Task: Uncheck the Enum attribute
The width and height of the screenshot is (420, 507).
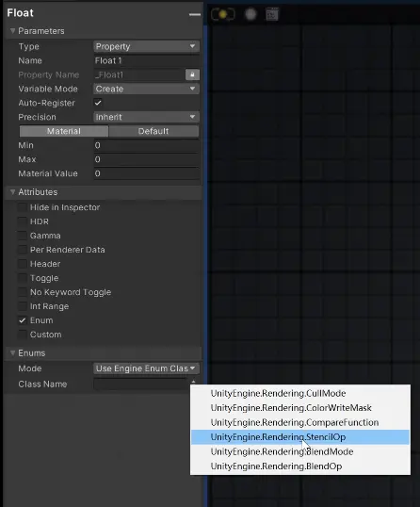Action: pyautogui.click(x=23, y=320)
